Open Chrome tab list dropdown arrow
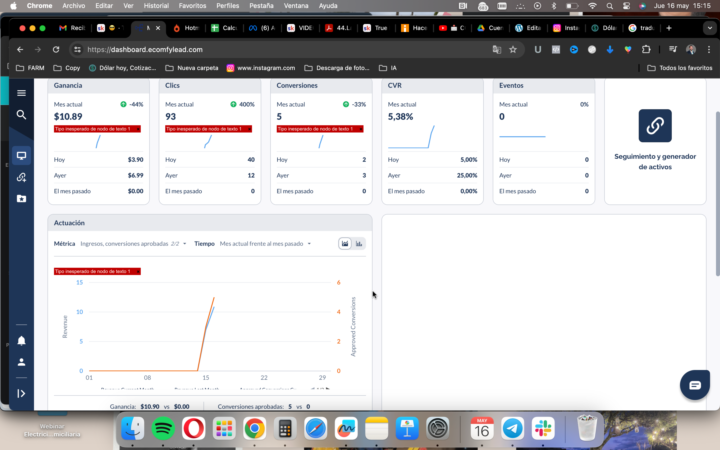The width and height of the screenshot is (720, 450). [709, 28]
